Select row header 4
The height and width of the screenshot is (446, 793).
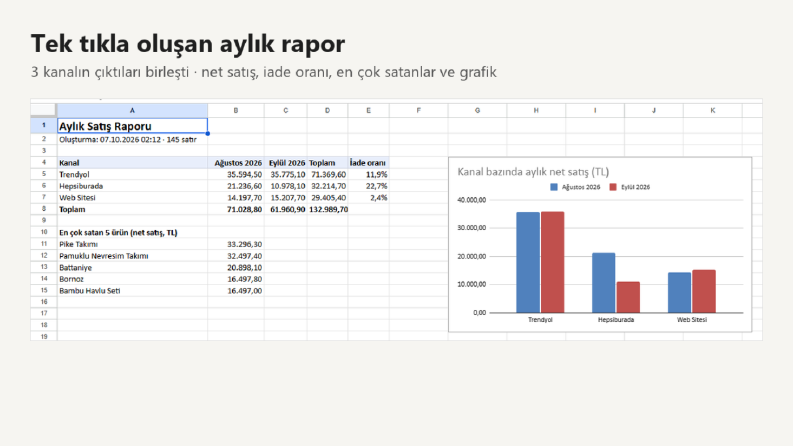tap(43, 162)
